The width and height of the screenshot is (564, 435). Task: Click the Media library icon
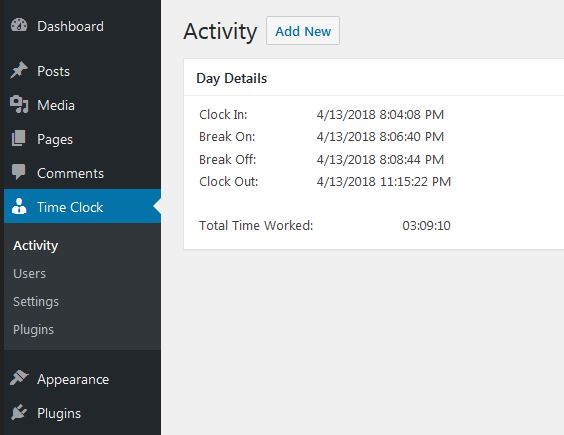tap(19, 105)
